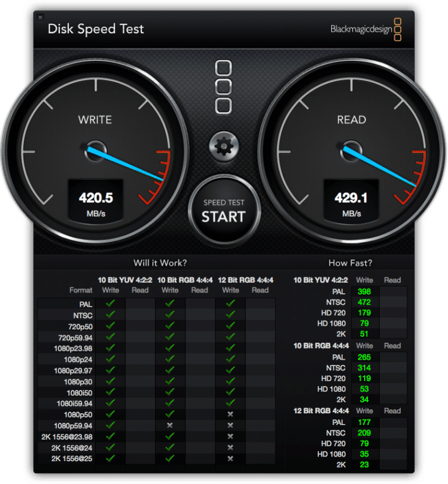Image resolution: width=448 pixels, height=484 pixels.
Task: Click the Blackmagicdesign logo
Action: pyautogui.click(x=366, y=29)
